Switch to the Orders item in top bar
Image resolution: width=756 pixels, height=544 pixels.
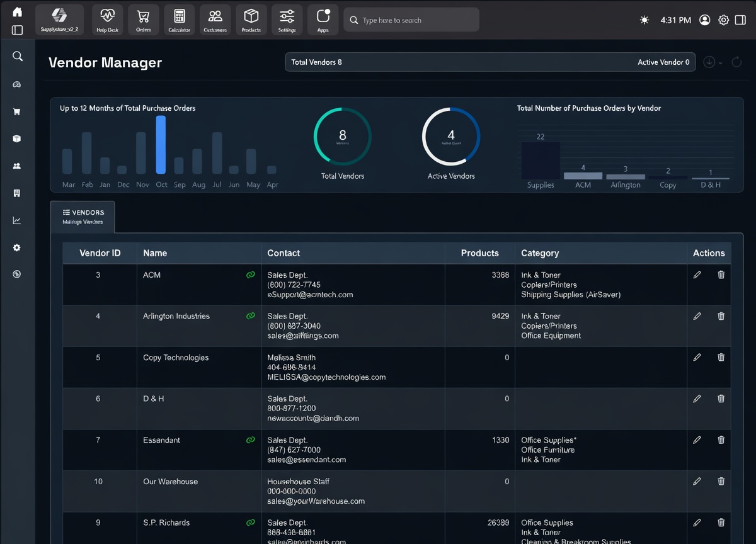143,20
